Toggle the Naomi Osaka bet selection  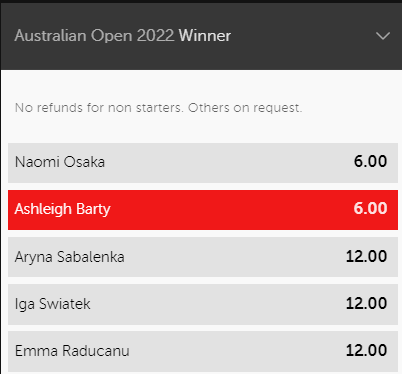click(x=203, y=163)
